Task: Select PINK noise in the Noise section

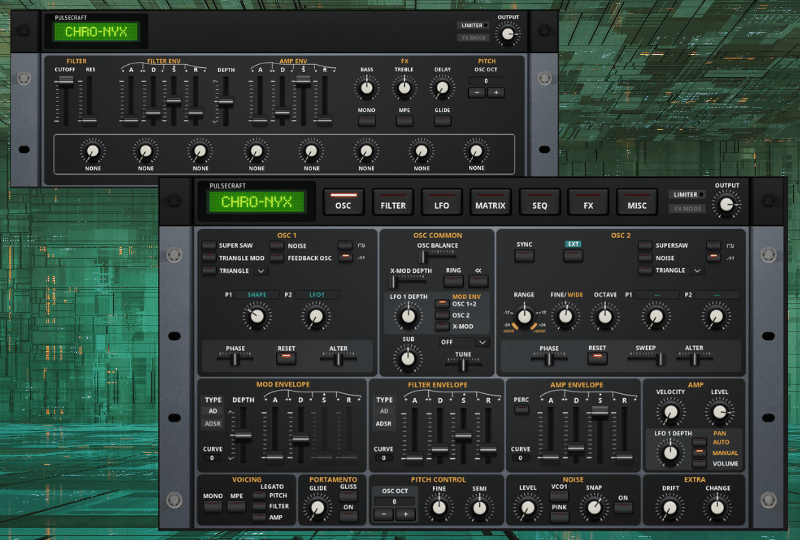Action: (x=559, y=517)
